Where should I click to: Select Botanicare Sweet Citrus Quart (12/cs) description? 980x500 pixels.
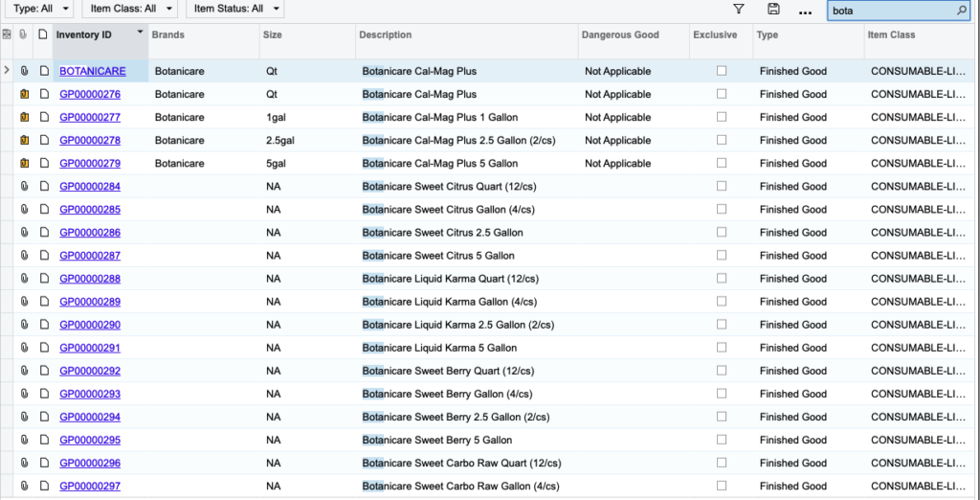(x=450, y=187)
